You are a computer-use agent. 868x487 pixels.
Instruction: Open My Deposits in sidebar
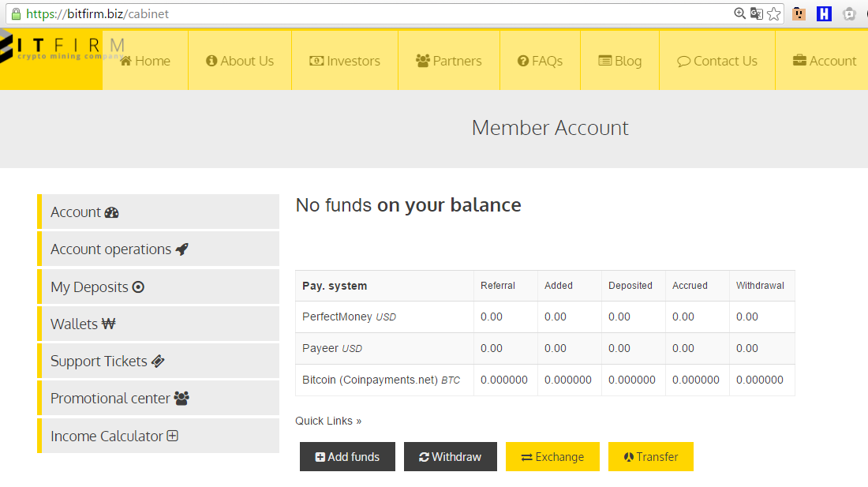97,287
